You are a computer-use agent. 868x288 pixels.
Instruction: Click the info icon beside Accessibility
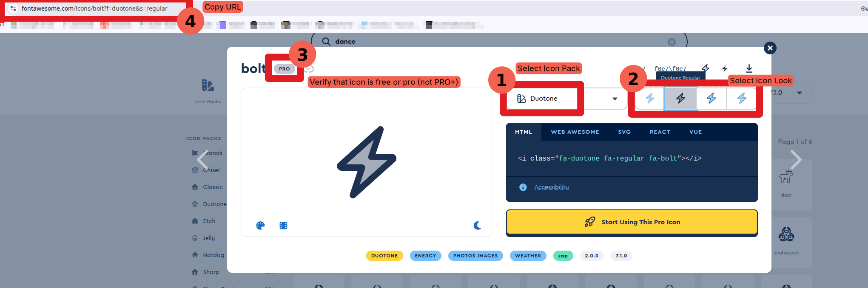(x=523, y=187)
